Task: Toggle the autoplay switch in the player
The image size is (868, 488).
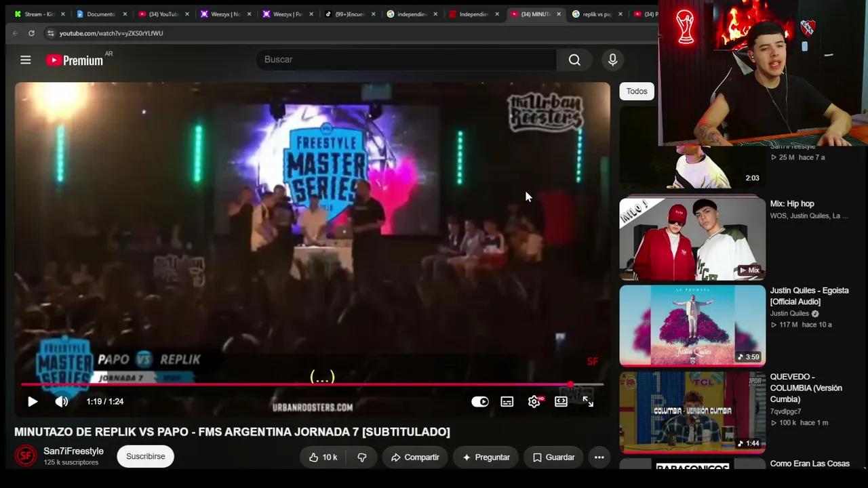Action: click(480, 401)
